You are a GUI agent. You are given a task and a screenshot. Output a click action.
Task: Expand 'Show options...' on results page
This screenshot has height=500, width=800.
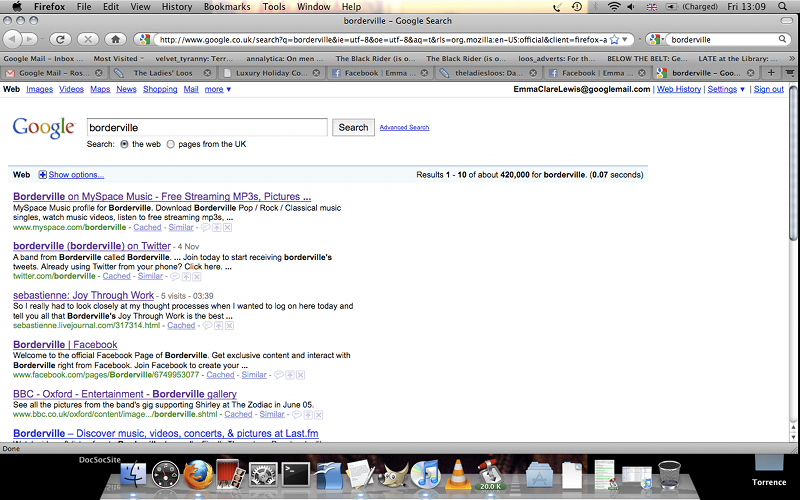(76, 175)
